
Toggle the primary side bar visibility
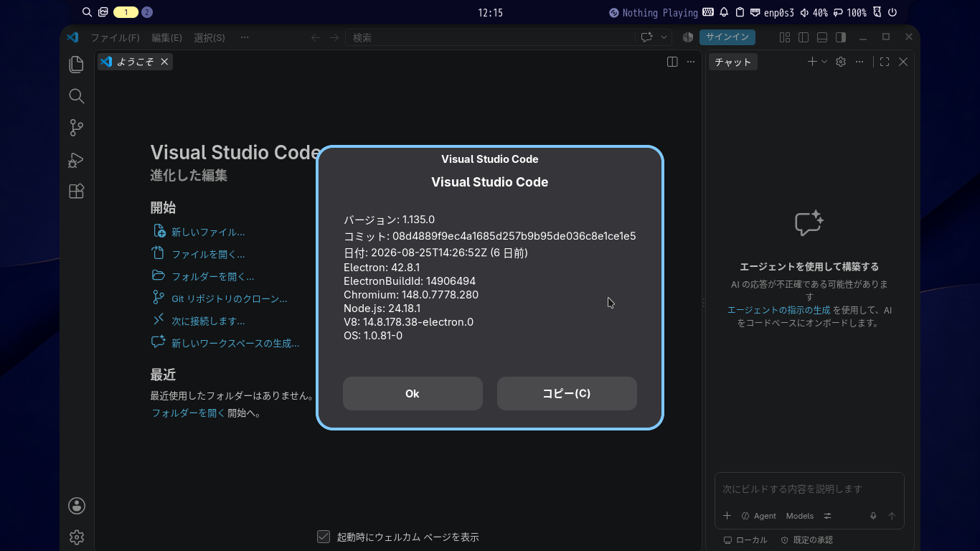[x=804, y=37]
